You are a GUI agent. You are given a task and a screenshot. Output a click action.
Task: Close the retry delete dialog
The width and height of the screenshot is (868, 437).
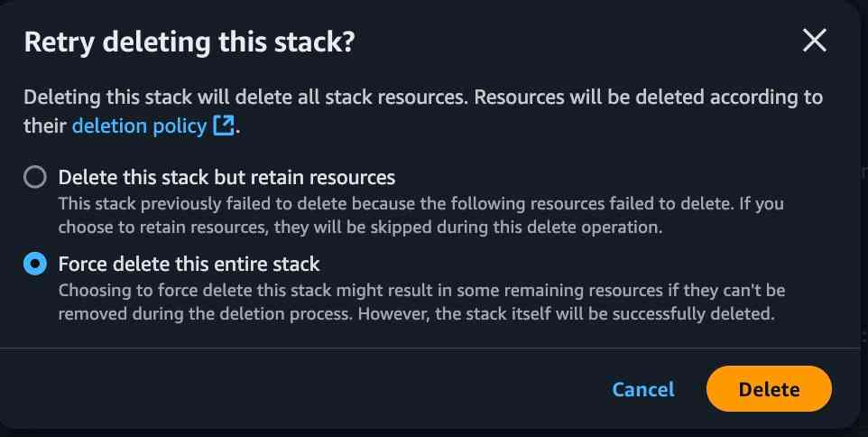814,42
